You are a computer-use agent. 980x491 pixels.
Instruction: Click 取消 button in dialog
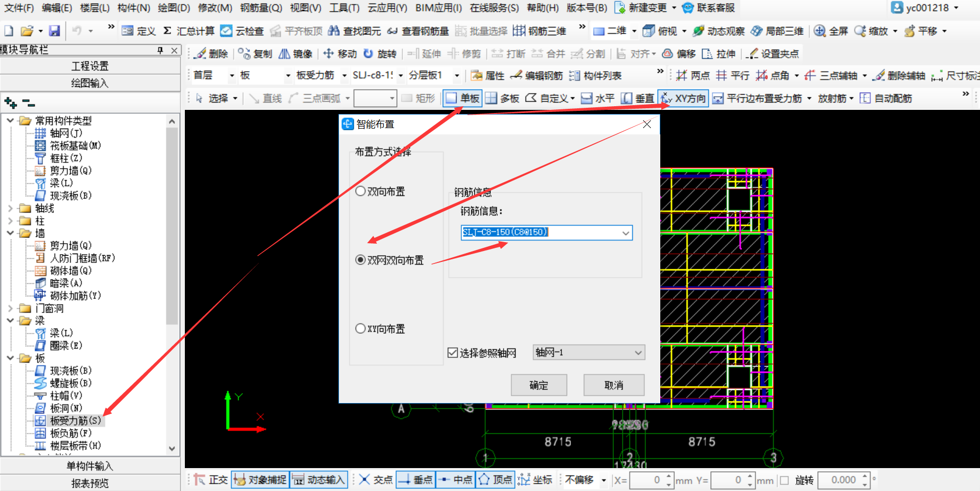pyautogui.click(x=614, y=385)
